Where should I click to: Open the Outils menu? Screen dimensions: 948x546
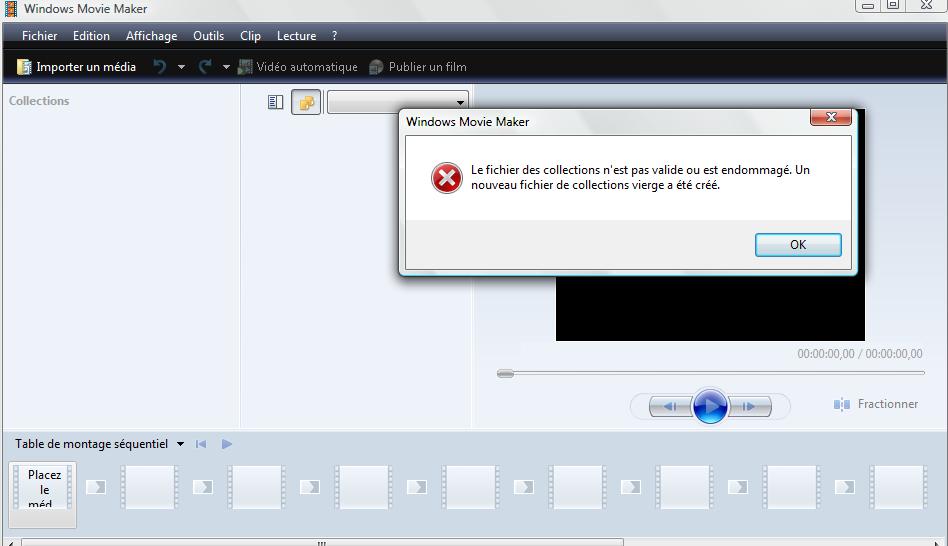pyautogui.click(x=208, y=36)
